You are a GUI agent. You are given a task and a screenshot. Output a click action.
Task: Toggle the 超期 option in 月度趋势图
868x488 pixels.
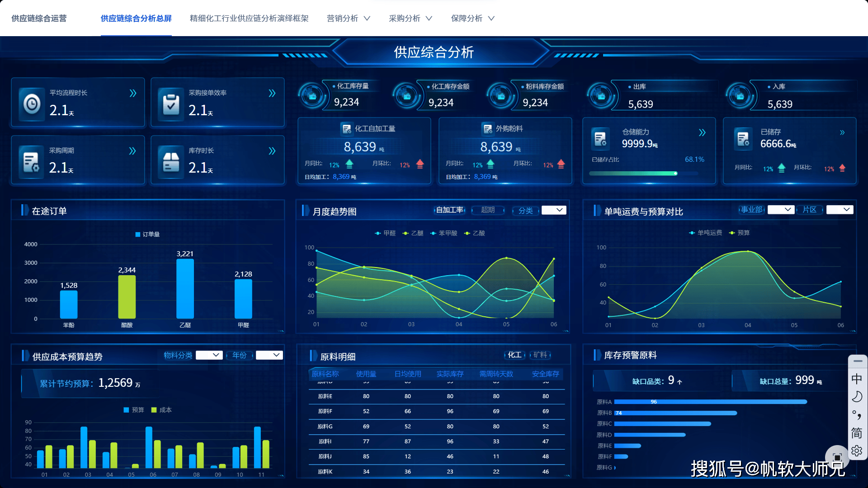point(488,210)
